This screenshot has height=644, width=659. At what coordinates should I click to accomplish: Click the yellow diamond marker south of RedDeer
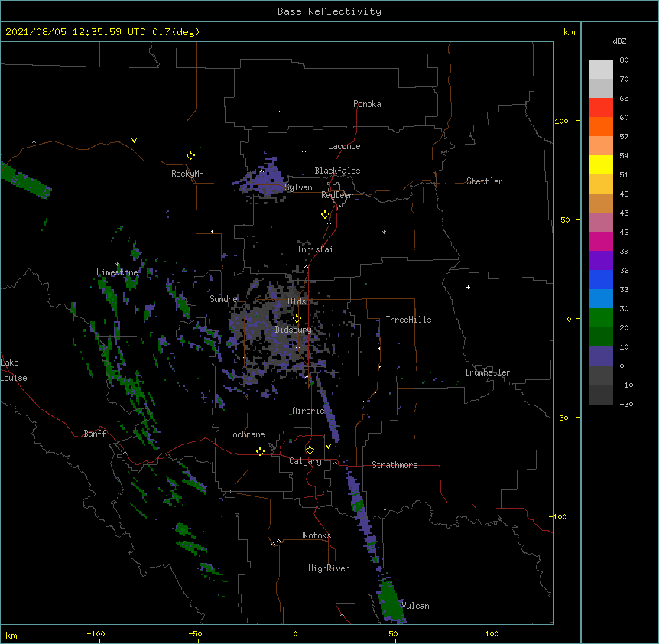(x=326, y=215)
